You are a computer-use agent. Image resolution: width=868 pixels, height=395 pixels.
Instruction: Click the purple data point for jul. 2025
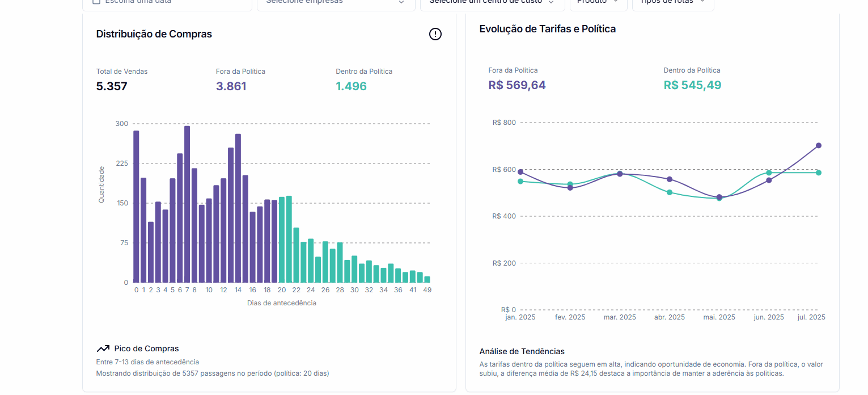818,145
